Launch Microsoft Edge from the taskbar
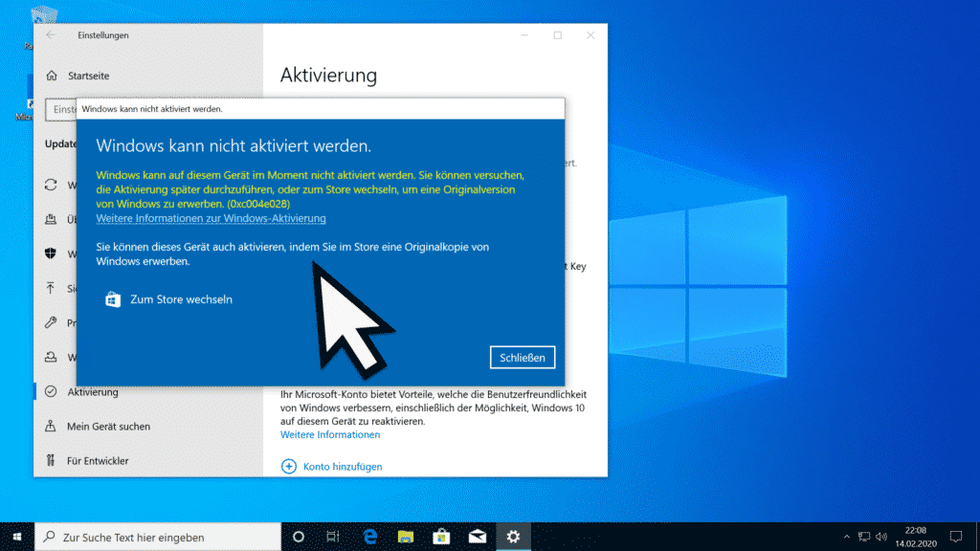This screenshot has width=980, height=551. [x=370, y=537]
